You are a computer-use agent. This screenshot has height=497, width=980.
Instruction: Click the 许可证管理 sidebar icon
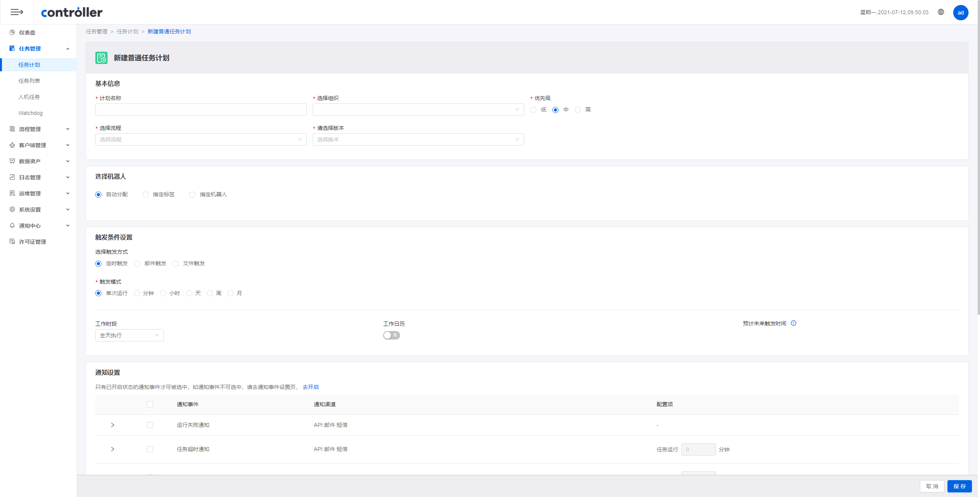click(12, 241)
